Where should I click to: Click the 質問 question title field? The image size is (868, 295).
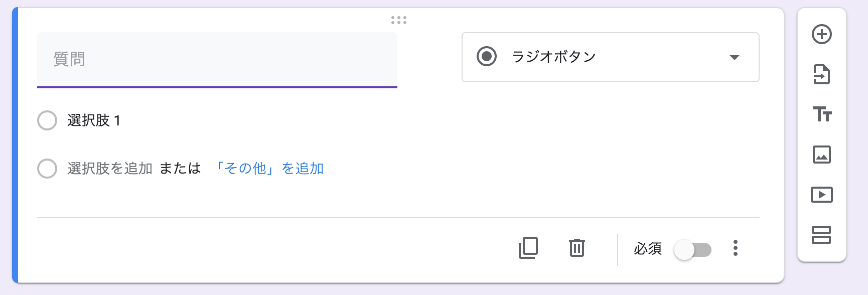tap(217, 60)
